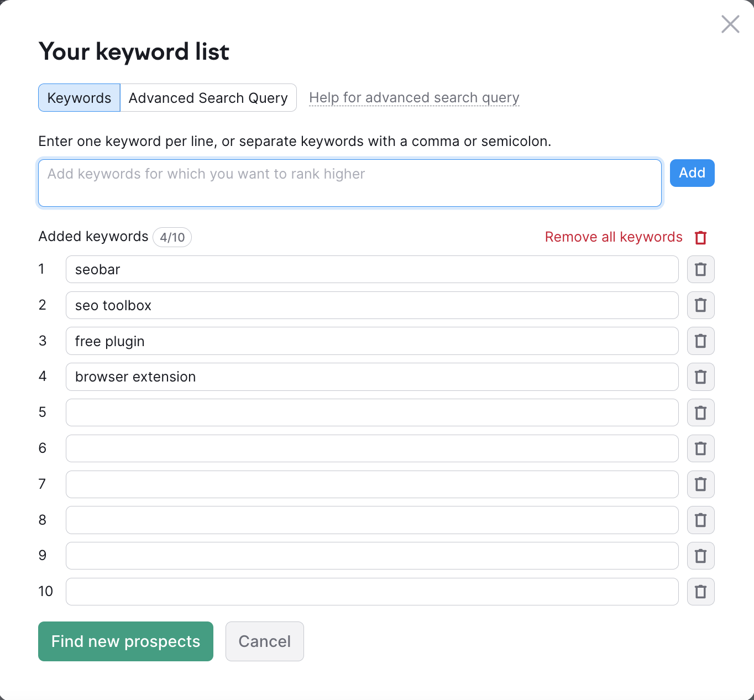Switch to the Advanced Search Query tab
The image size is (754, 700).
point(208,97)
